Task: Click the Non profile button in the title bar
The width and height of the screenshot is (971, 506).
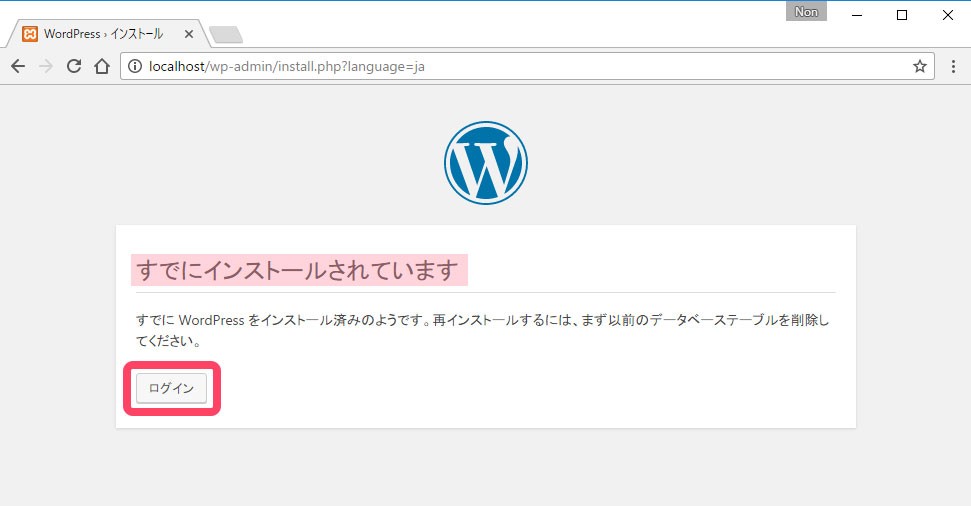Action: point(806,12)
